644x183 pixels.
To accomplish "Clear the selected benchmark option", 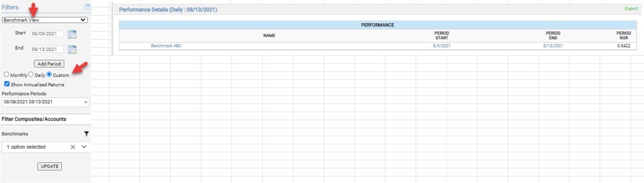I will pos(72,147).
